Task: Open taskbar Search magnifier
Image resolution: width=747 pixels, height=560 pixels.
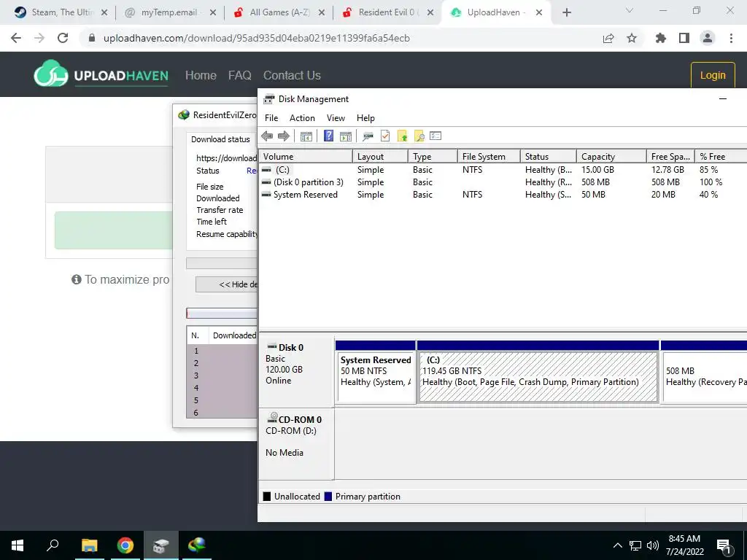Action: pyautogui.click(x=53, y=545)
